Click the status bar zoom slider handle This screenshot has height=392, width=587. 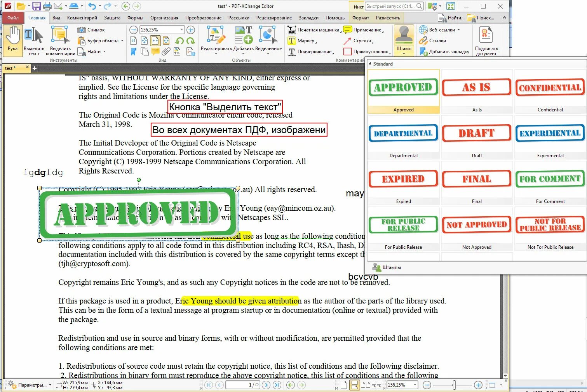454,385
